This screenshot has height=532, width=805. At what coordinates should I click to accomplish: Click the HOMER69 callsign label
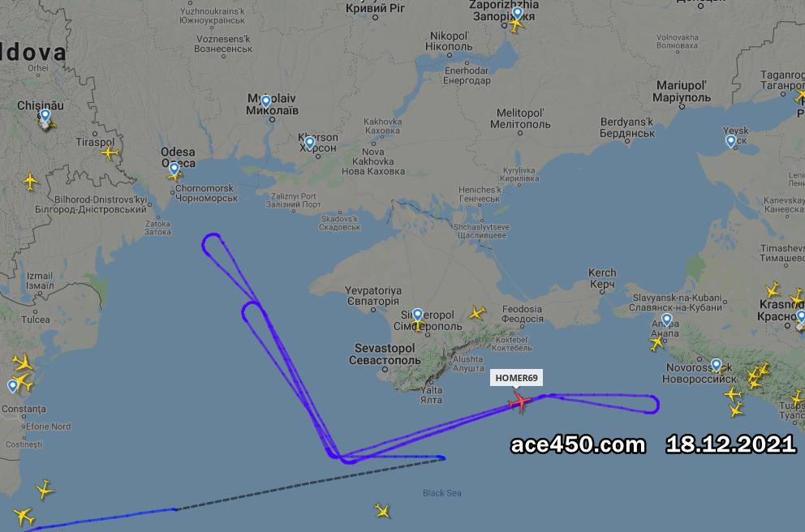click(x=516, y=378)
